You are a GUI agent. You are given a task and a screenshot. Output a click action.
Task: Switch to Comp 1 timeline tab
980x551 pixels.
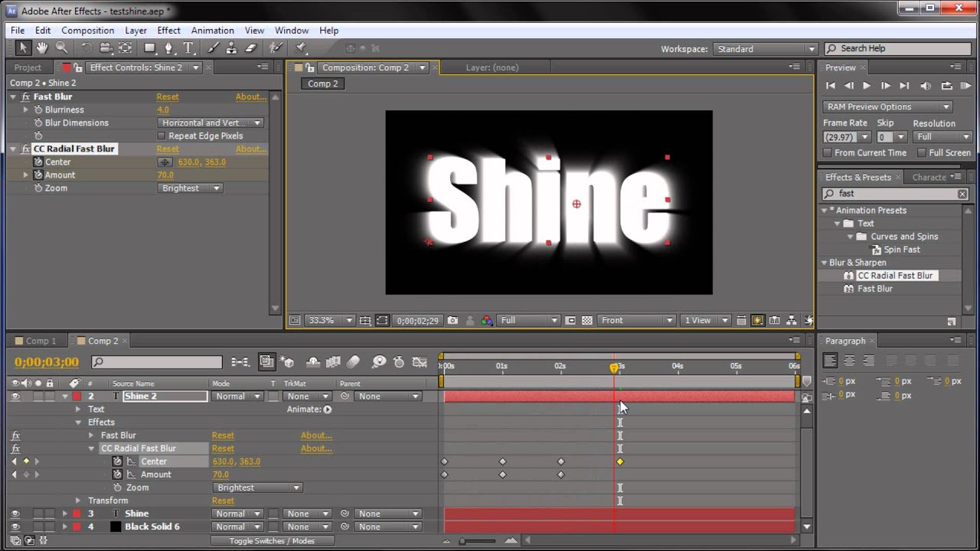pyautogui.click(x=41, y=341)
